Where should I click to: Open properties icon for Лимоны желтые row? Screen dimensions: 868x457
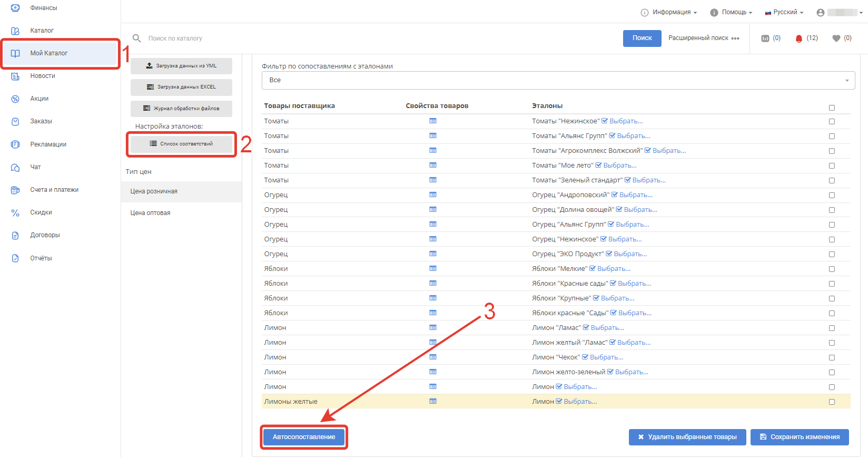tap(432, 402)
